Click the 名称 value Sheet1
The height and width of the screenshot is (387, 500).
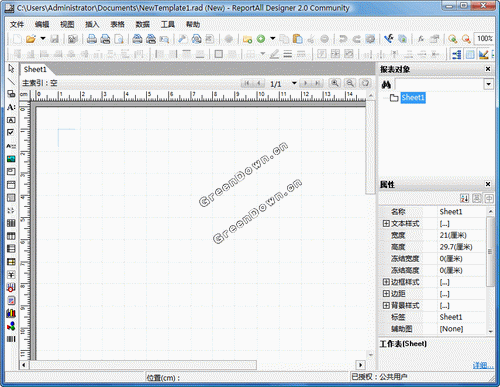coord(451,212)
